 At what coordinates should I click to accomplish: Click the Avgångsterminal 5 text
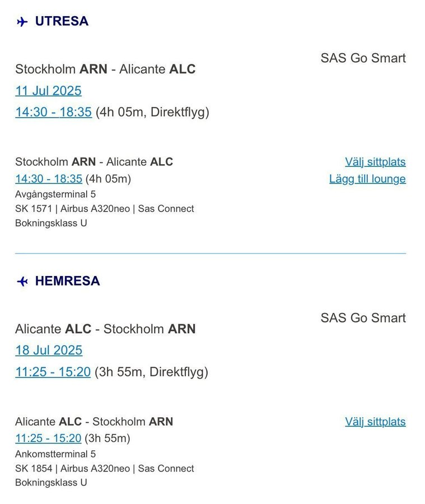pos(55,194)
